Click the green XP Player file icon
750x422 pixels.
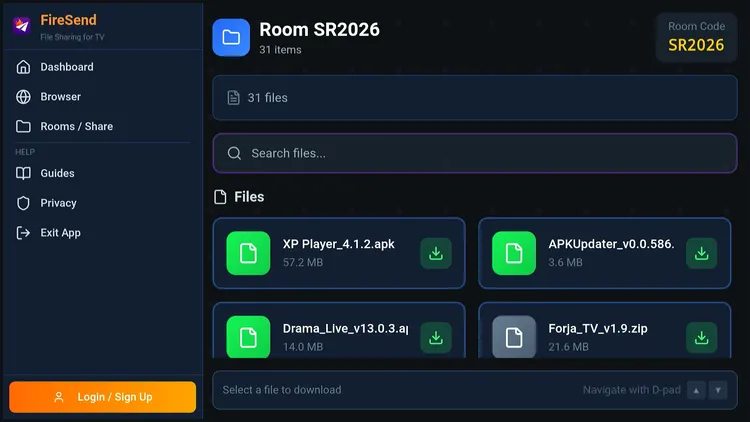248,253
